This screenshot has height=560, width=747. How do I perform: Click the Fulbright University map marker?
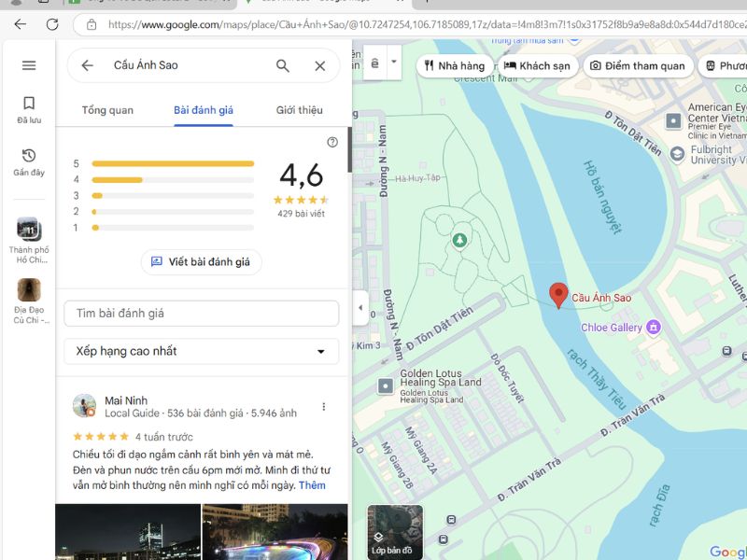677,154
